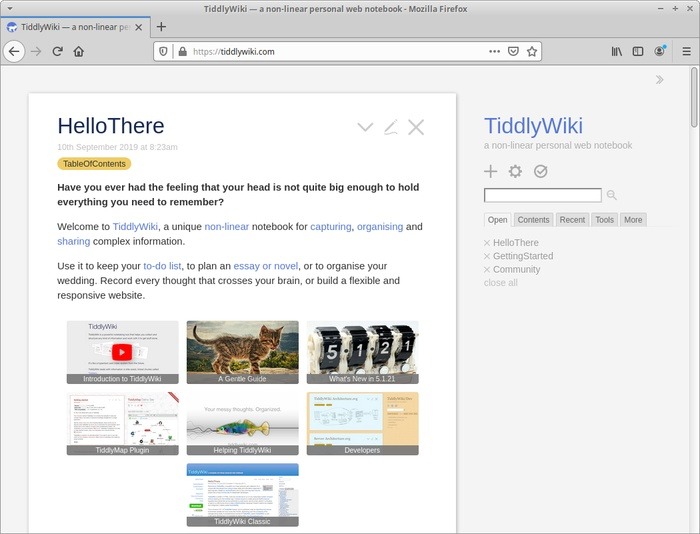Open Firefox hamburger menu
The image size is (700, 534).
coord(687,52)
